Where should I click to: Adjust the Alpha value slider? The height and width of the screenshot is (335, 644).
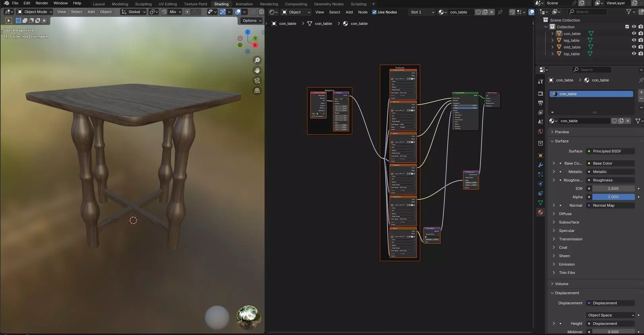click(x=613, y=197)
